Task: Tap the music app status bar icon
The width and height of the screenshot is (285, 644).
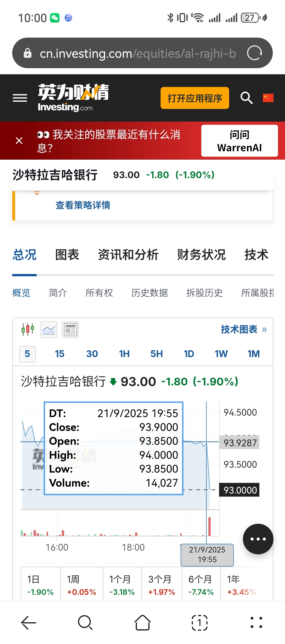Action: [68, 18]
